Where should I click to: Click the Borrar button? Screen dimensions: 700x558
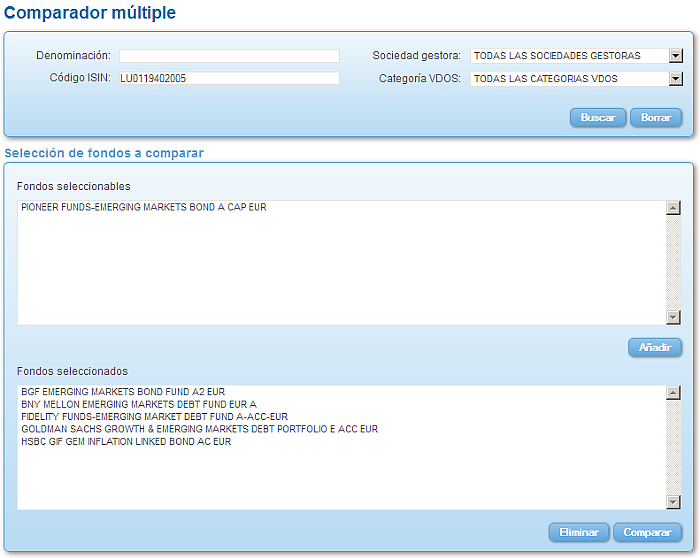[x=656, y=117]
